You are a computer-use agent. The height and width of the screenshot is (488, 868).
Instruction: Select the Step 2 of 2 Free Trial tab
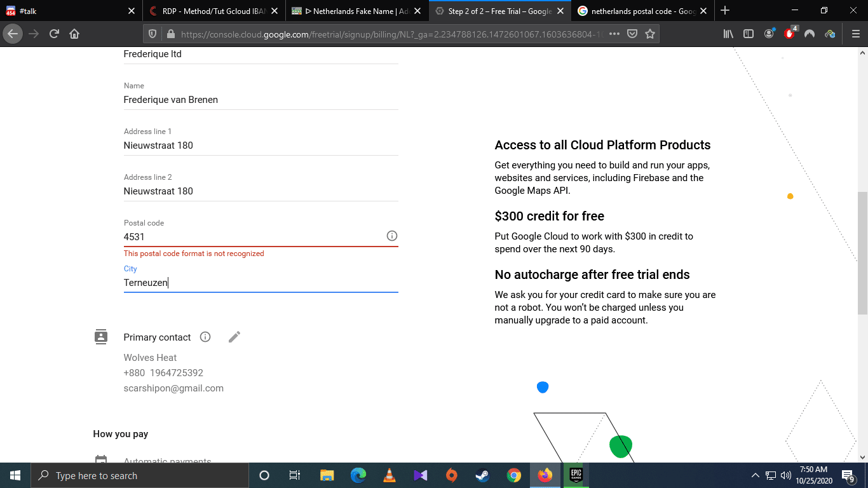pyautogui.click(x=499, y=11)
